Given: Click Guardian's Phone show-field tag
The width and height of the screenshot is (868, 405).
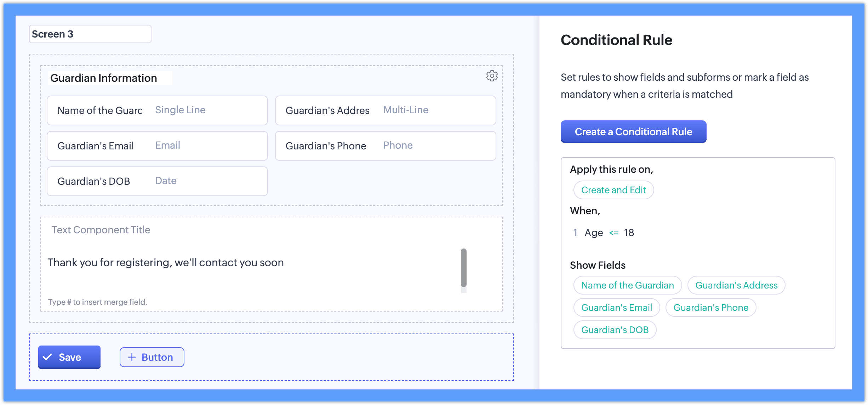Looking at the screenshot, I should click(x=710, y=308).
